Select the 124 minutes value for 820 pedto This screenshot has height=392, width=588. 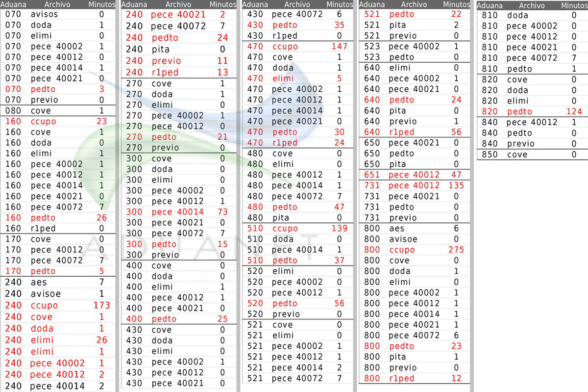[x=574, y=111]
